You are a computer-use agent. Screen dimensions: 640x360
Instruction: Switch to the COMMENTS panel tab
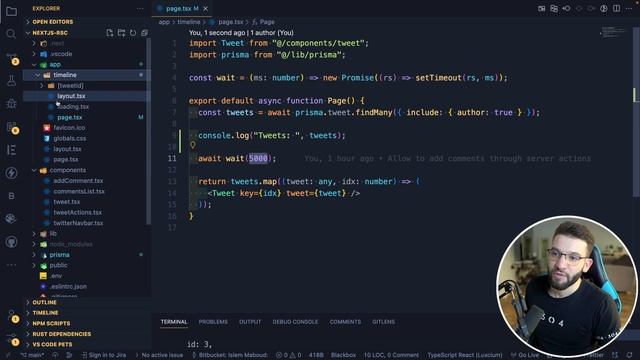click(x=345, y=322)
